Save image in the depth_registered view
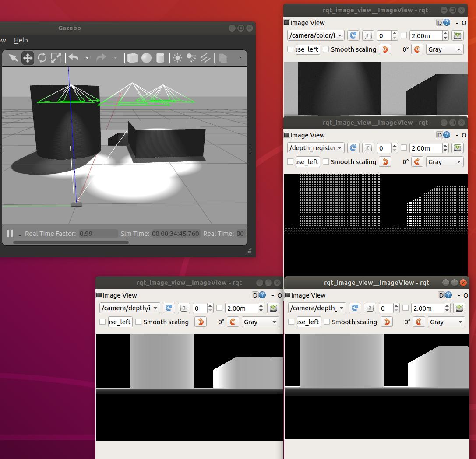This screenshot has width=476, height=459. [458, 148]
